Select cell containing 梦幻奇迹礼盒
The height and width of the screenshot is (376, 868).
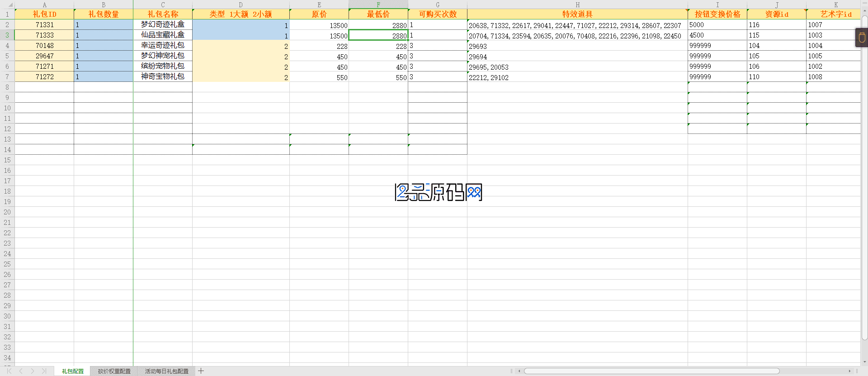click(163, 24)
